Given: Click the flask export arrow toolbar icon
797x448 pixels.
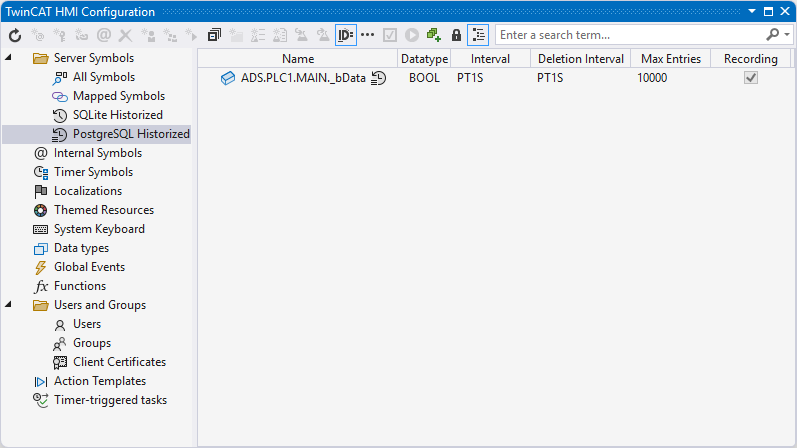Looking at the screenshot, I should point(323,35).
